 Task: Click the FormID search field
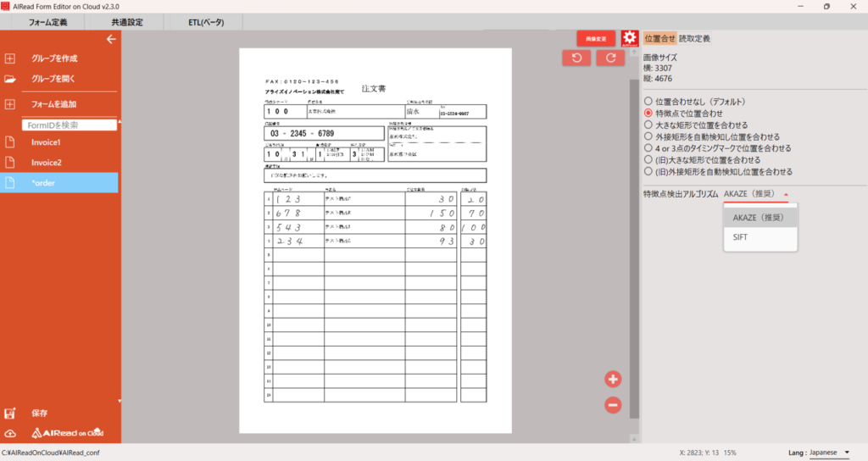point(70,125)
